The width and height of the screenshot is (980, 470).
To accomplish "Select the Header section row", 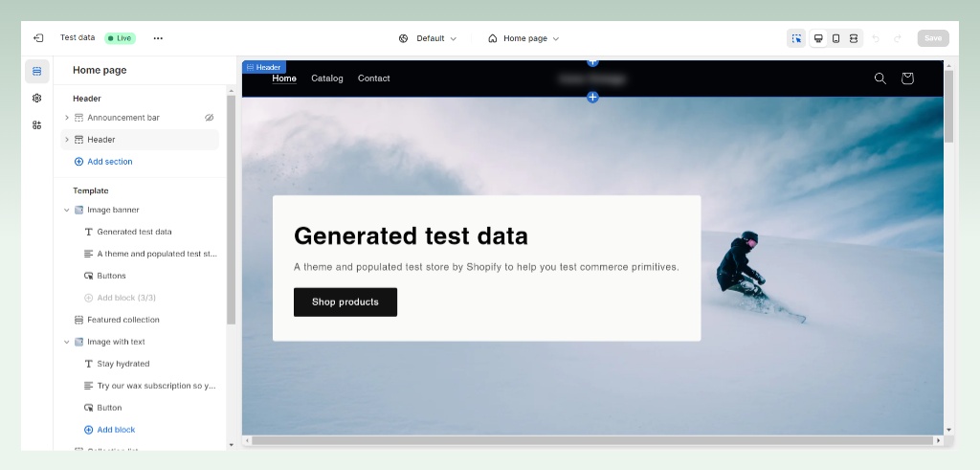I will tap(140, 140).
